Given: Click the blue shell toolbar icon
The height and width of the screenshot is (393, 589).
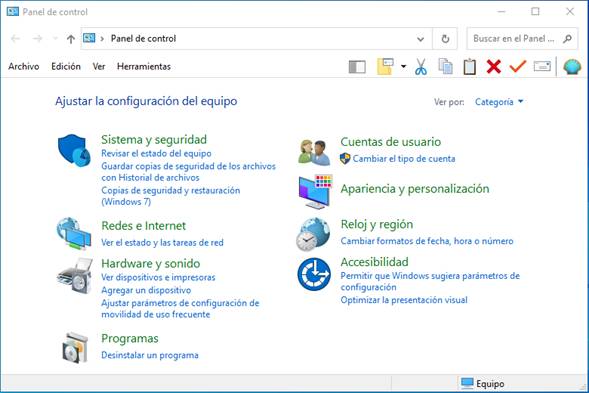Looking at the screenshot, I should click(x=572, y=67).
